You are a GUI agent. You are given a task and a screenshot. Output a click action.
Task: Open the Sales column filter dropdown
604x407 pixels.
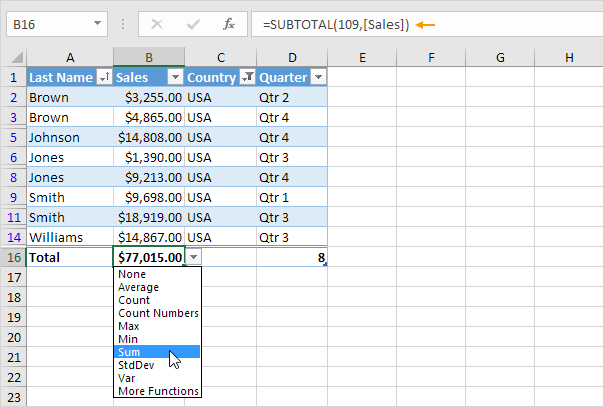[x=175, y=77]
